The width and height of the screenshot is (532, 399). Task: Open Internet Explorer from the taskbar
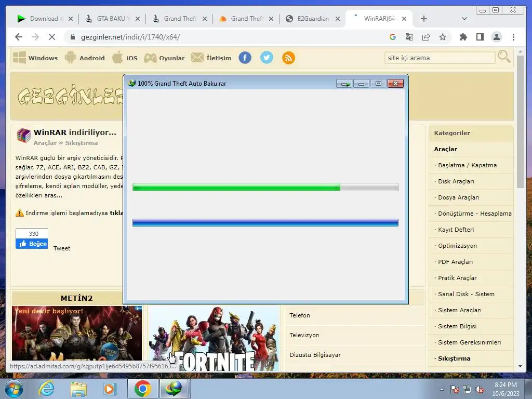point(46,389)
